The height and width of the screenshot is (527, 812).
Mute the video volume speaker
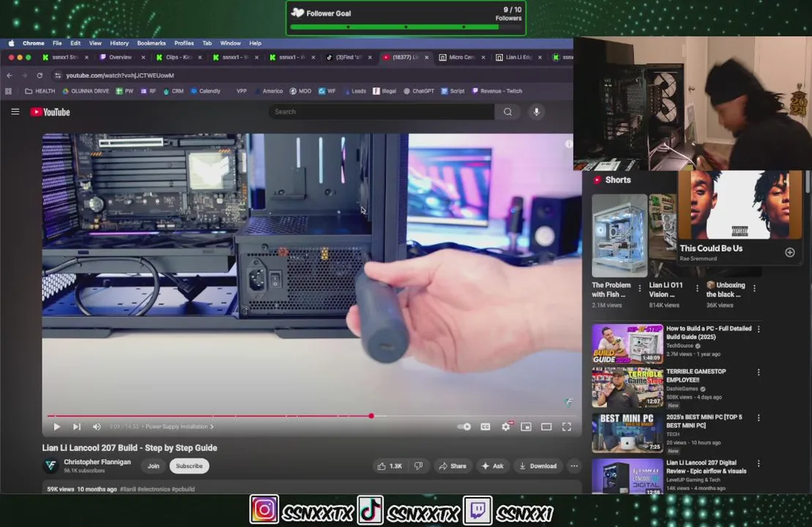tap(97, 427)
